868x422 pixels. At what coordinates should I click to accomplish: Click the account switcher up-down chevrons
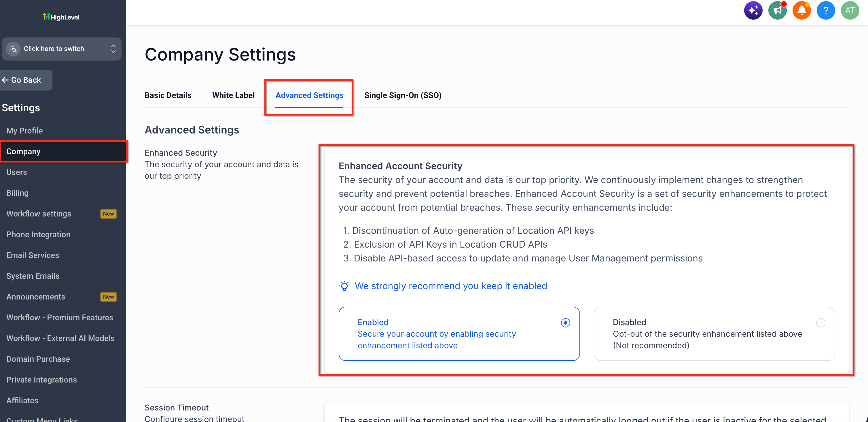tap(113, 49)
